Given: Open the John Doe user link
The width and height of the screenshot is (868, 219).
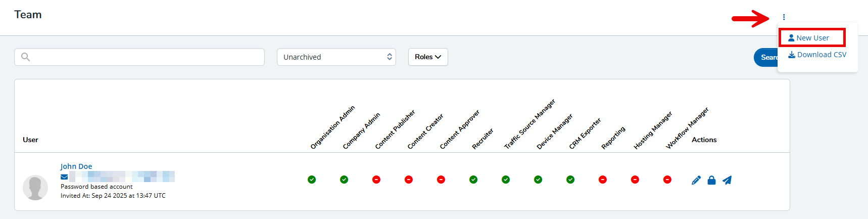Looking at the screenshot, I should [76, 166].
